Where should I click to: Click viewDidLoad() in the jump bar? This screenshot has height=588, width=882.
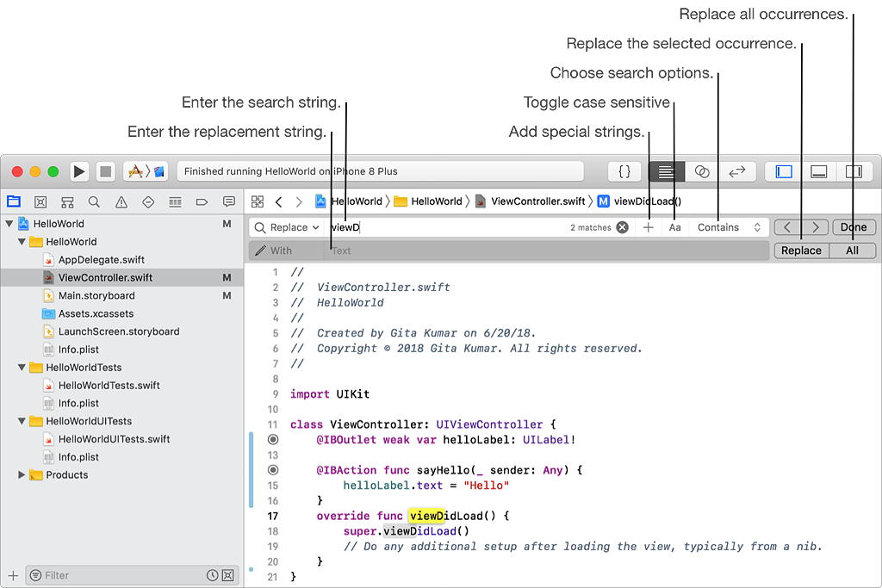pos(640,201)
